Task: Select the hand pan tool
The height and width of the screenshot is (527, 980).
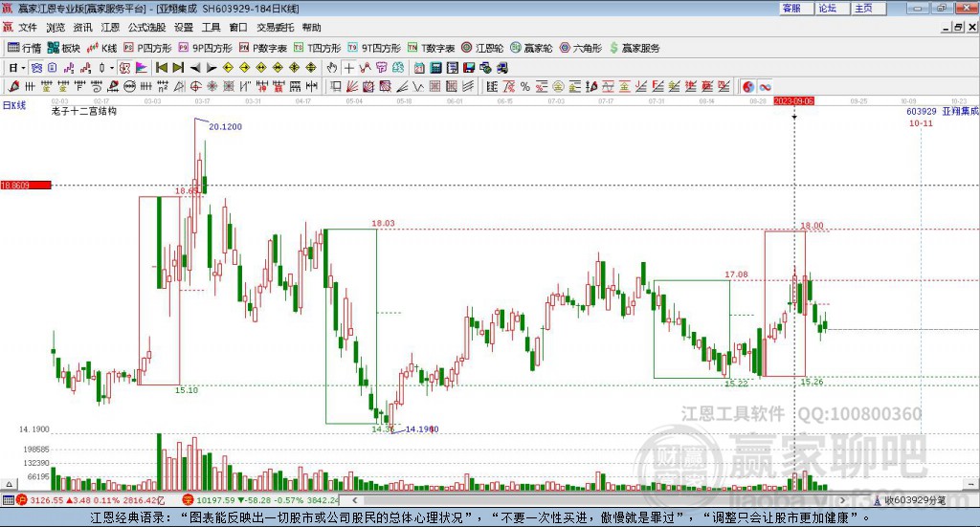Action: coord(331,68)
